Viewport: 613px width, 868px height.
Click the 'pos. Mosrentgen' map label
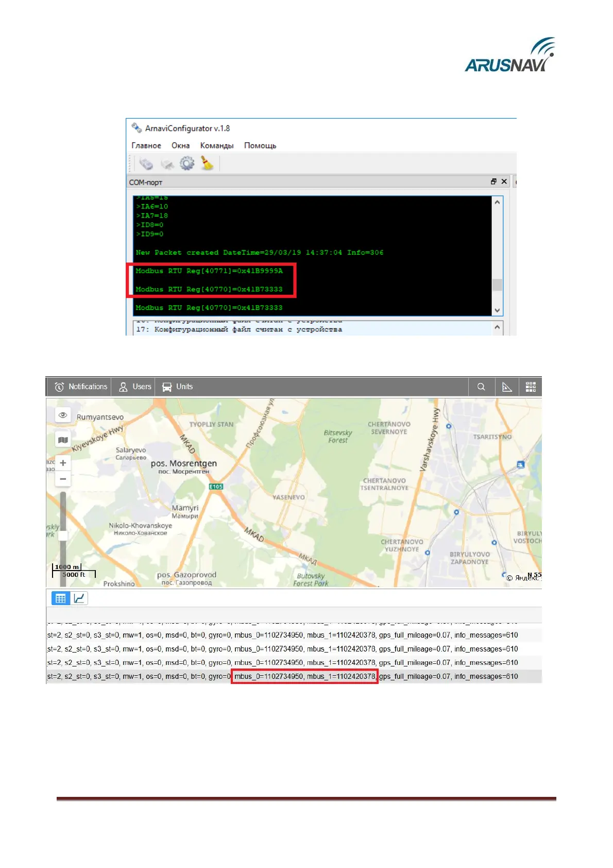pos(184,463)
